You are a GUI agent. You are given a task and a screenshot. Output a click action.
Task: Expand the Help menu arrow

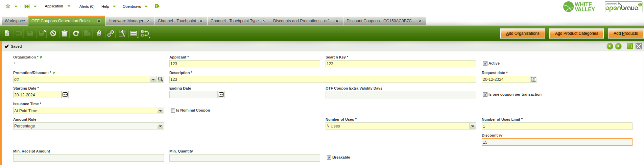[114, 6]
